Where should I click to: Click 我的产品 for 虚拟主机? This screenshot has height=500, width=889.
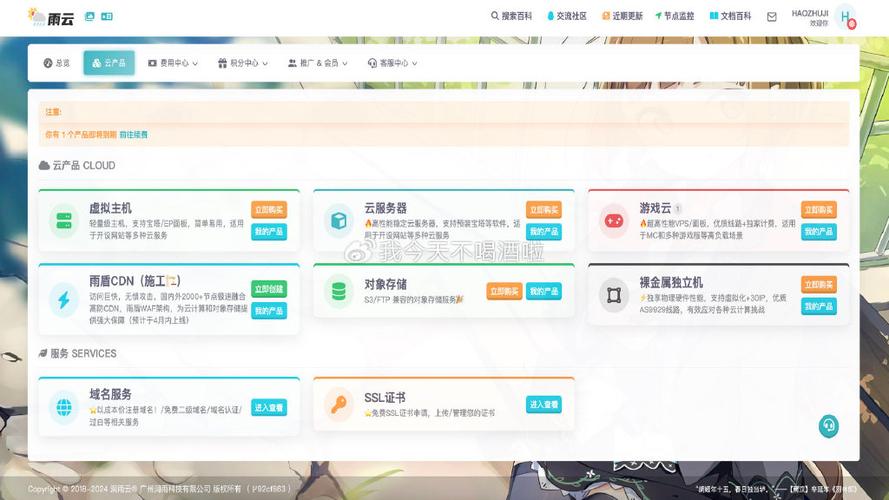point(269,231)
